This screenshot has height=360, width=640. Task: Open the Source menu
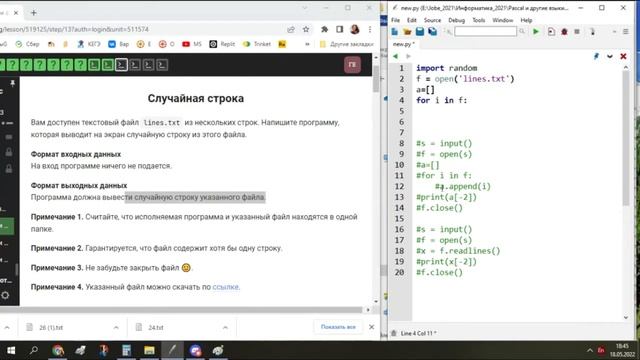tap(432, 20)
